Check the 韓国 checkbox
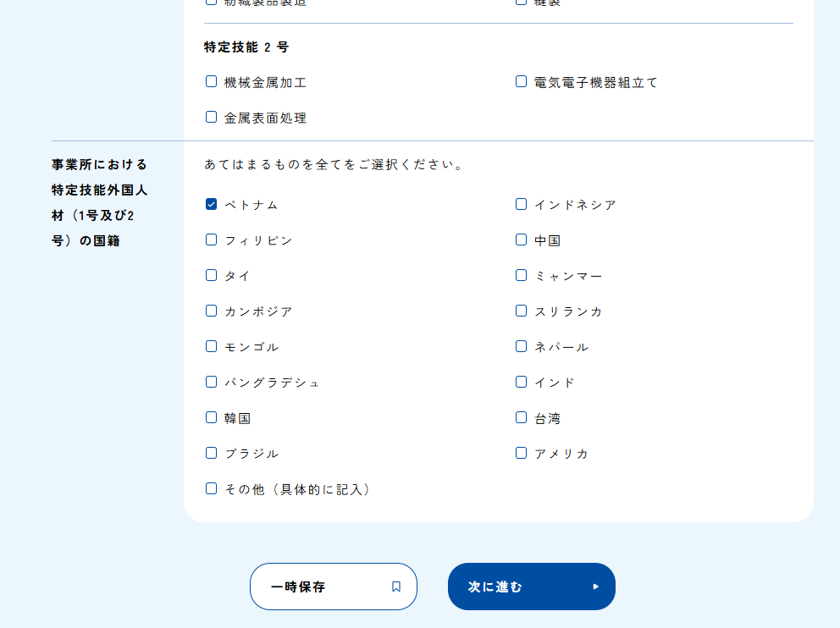 click(x=212, y=417)
